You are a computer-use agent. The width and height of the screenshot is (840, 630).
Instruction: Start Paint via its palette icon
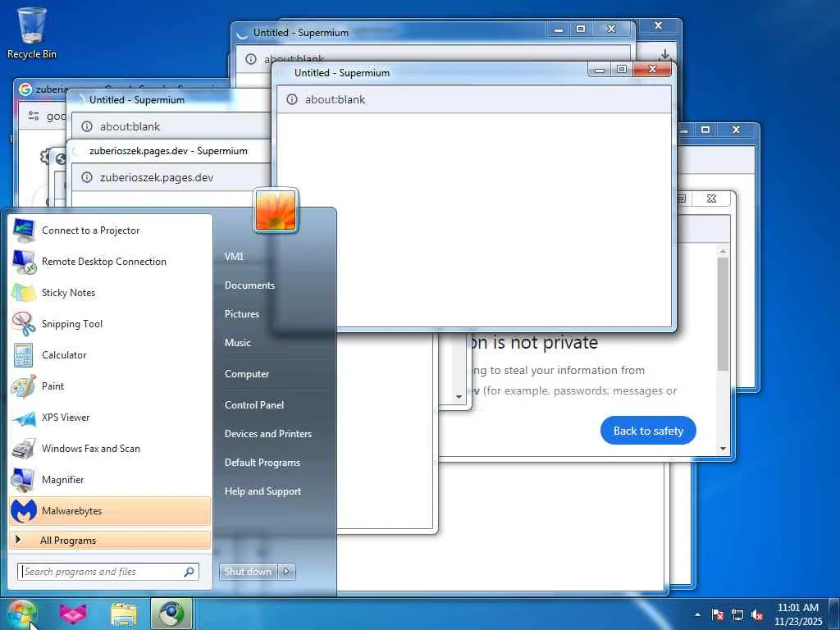24,386
